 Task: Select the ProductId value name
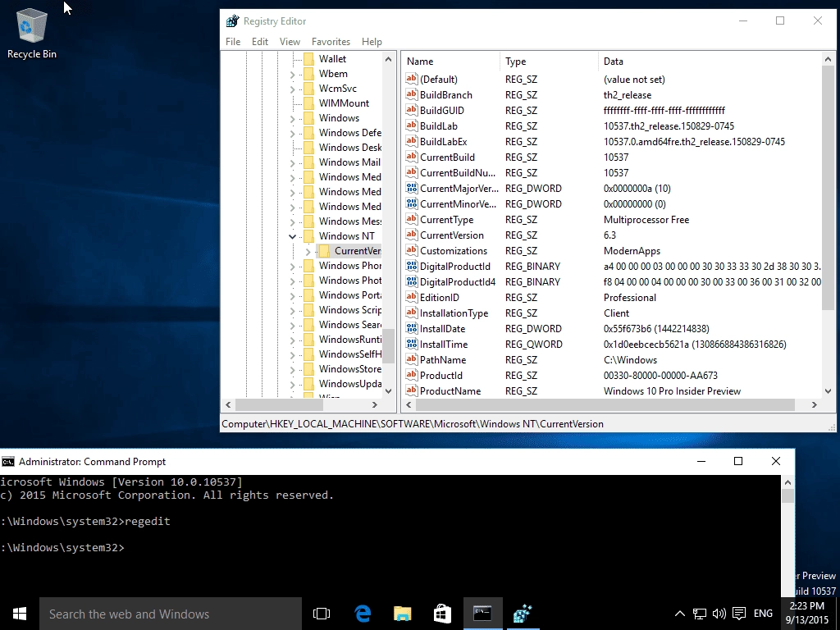click(x=441, y=375)
